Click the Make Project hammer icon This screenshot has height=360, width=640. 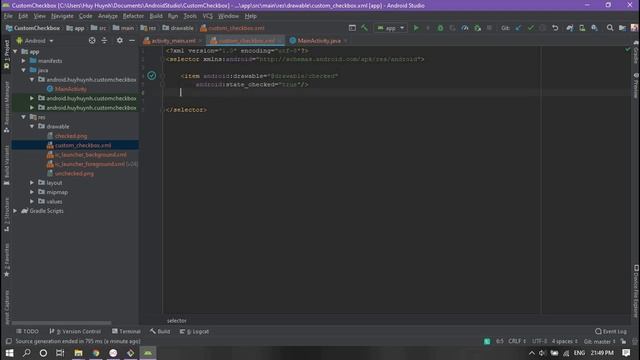pos(364,28)
